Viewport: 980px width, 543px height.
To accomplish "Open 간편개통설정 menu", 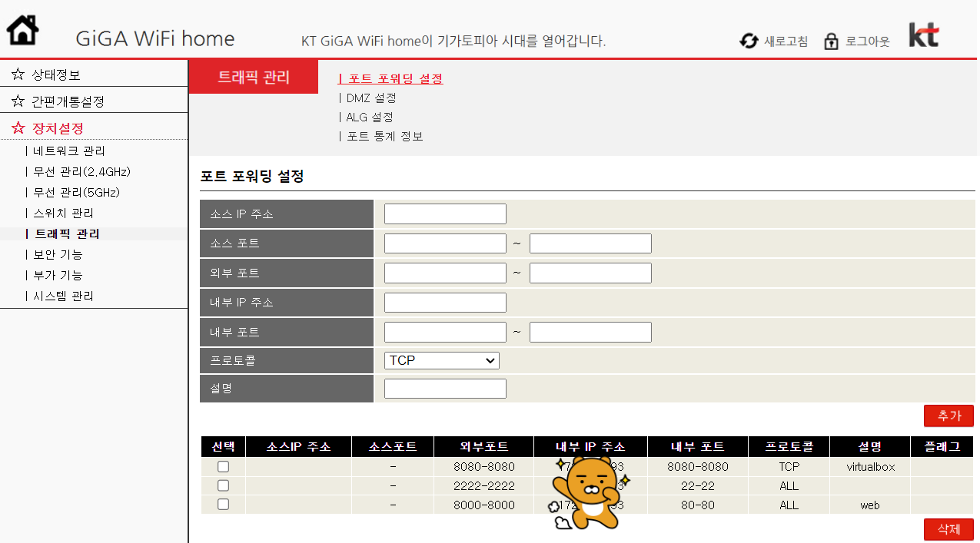I will [x=68, y=101].
